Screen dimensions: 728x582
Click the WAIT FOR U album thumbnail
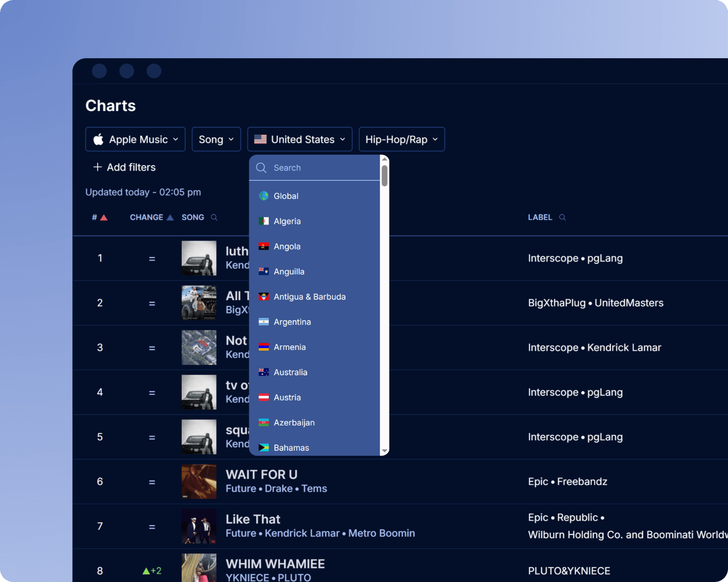click(x=199, y=481)
